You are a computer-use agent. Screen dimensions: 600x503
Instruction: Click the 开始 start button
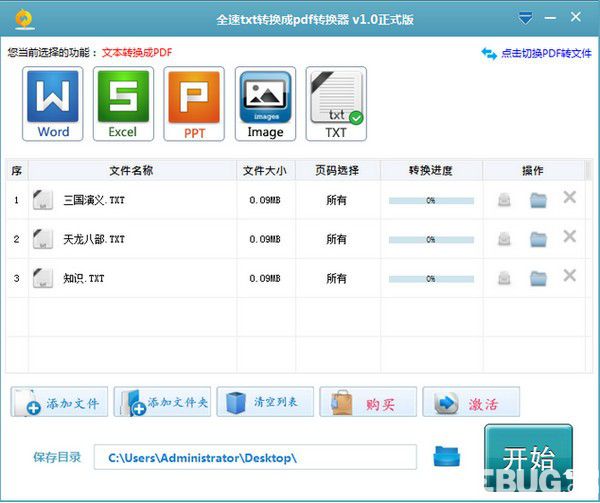pos(528,457)
